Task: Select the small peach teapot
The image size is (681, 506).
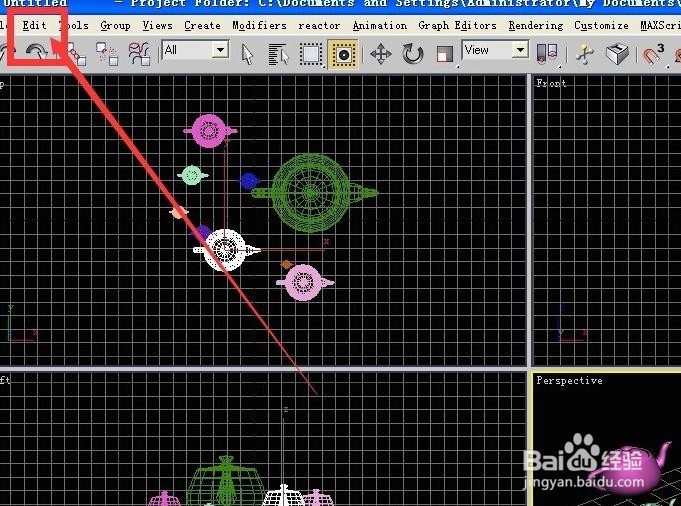Action: coord(179,212)
